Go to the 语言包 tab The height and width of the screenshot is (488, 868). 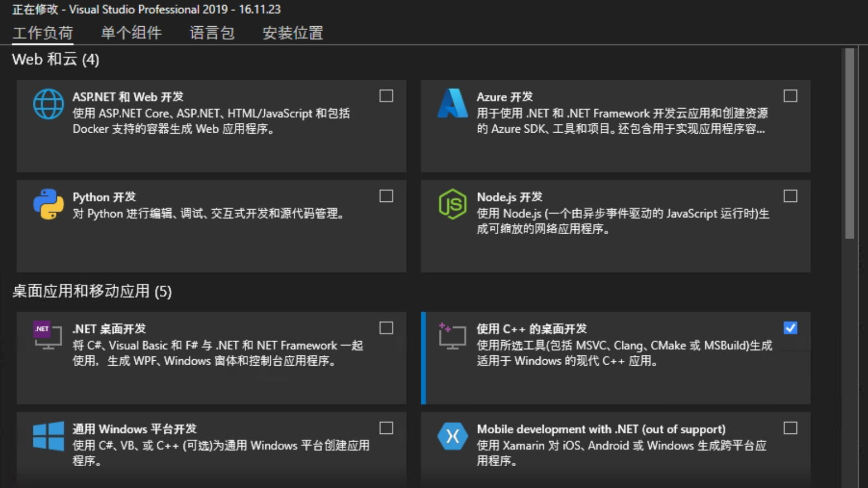click(x=212, y=33)
